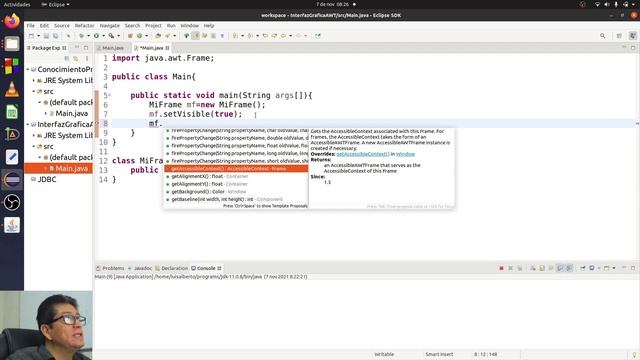
Task: Open VLC media player from the dock
Action: (12, 89)
